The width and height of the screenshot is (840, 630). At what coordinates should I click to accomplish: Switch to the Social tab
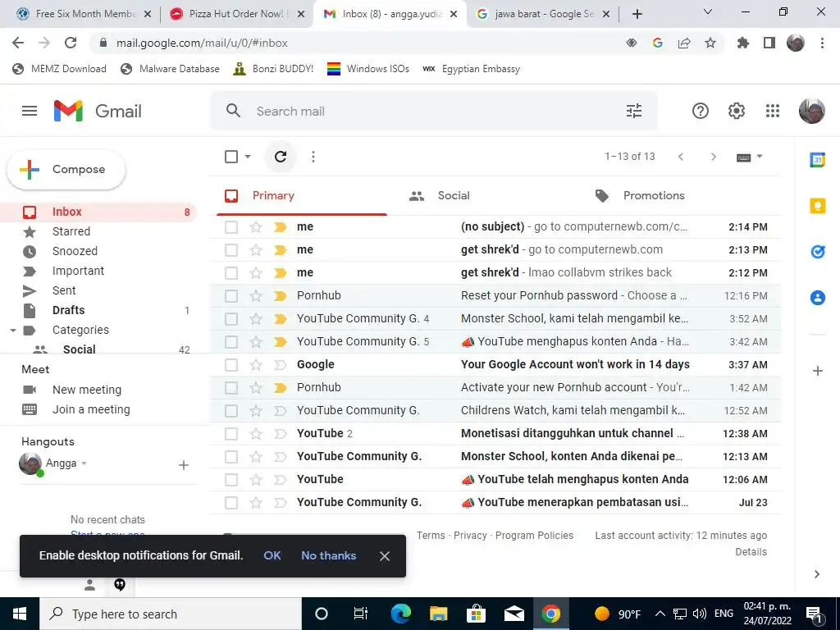(x=441, y=195)
